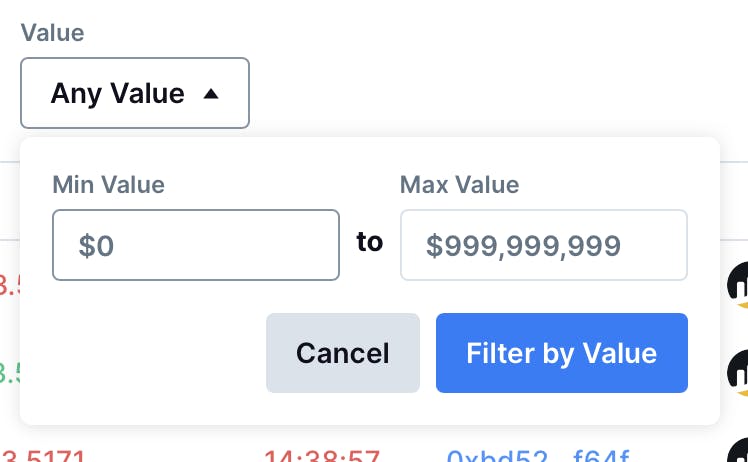Select the 14:38:57 timestamp
This screenshot has height=462, width=748.
322,455
